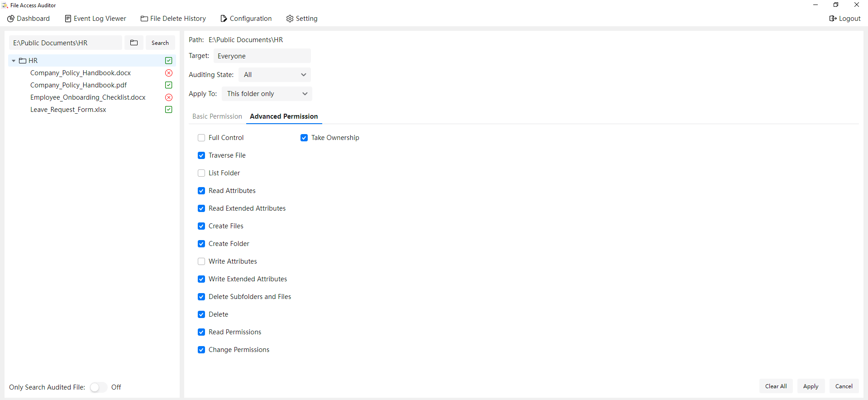Click the Logout icon
The width and height of the screenshot is (868, 400).
point(833,19)
